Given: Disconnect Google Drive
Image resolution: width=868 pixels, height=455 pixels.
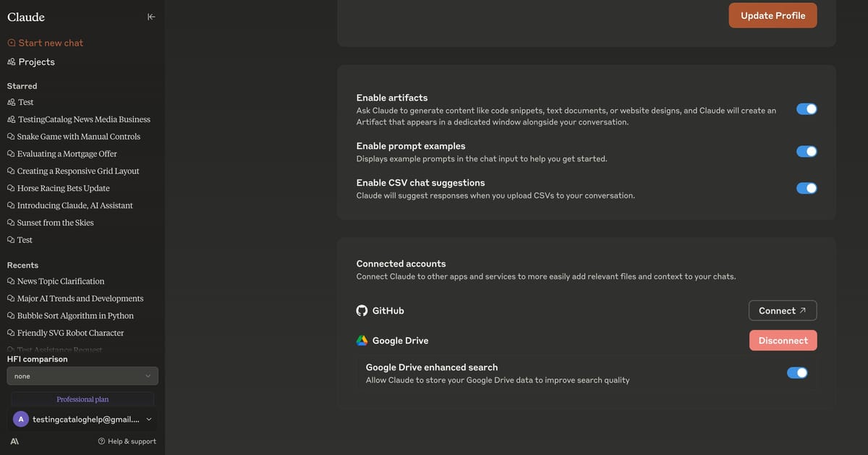Looking at the screenshot, I should (783, 340).
